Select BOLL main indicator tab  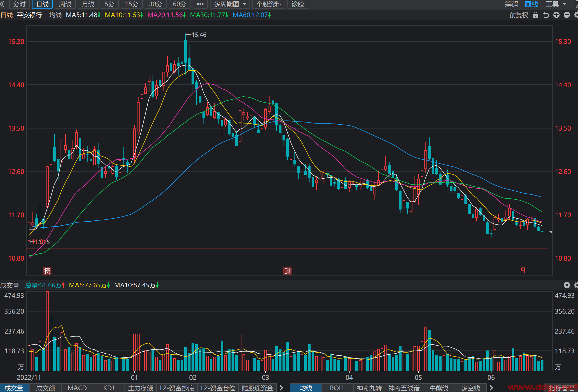337,388
